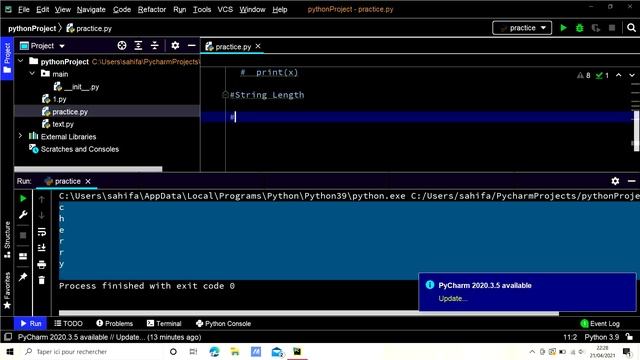Screen dimensions: 640x360
Task: Expand External Libraries node
Action: [20, 136]
